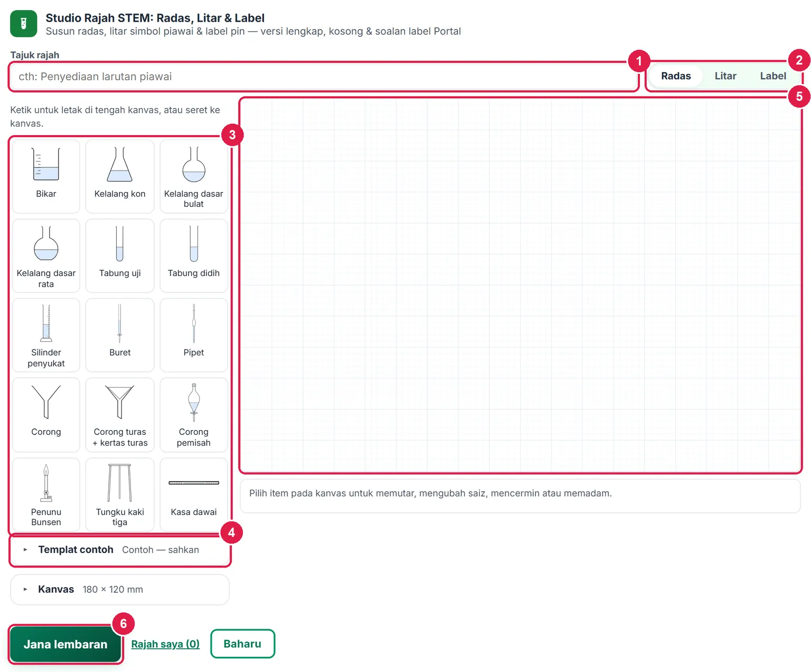This screenshot has width=811, height=672.
Task: Click the Baharu button
Action: click(242, 644)
